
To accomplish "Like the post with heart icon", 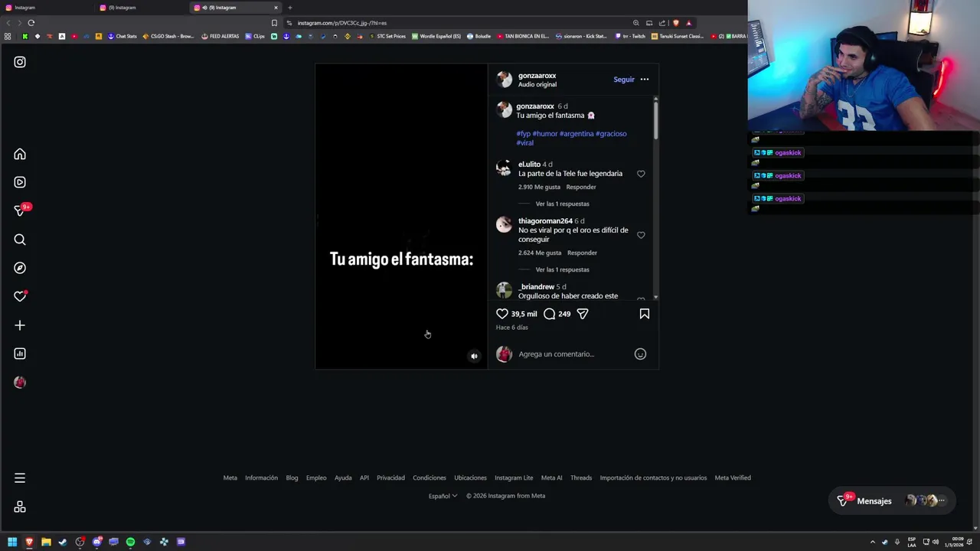I will [x=502, y=314].
